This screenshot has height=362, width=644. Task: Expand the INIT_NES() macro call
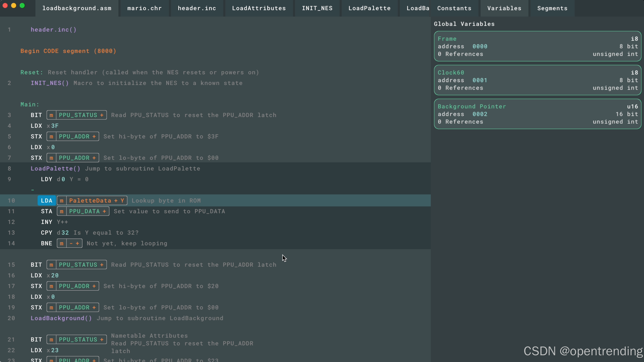49,83
